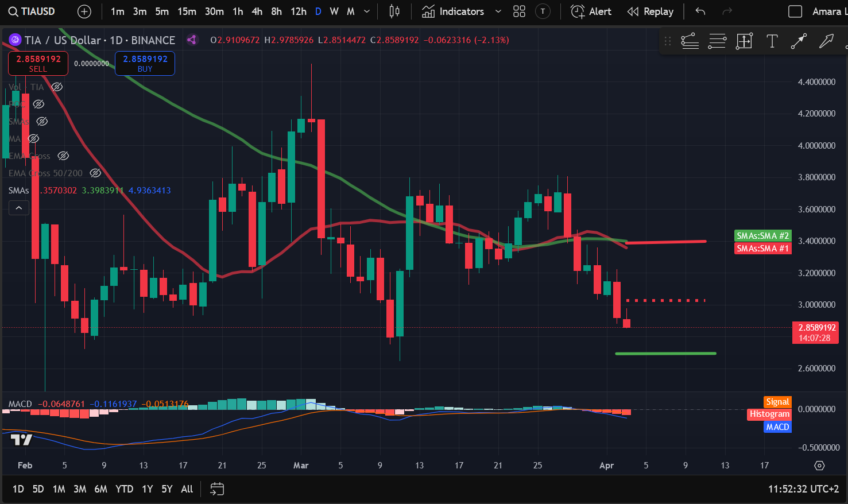Click the purple share icon beside BINANCE

pyautogui.click(x=192, y=40)
